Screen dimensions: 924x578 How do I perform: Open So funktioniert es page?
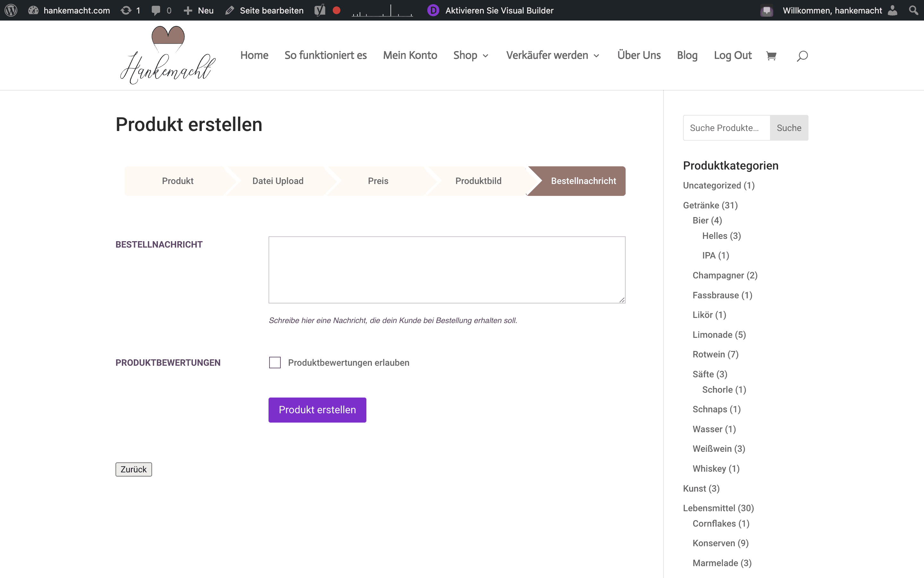[x=326, y=56]
